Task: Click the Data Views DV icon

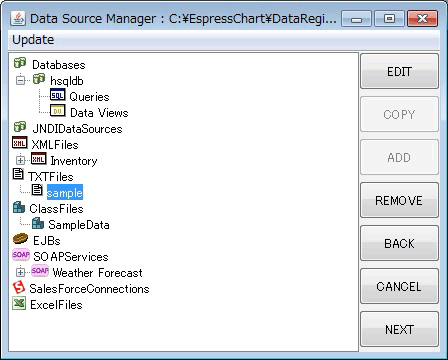Action: pos(58,111)
